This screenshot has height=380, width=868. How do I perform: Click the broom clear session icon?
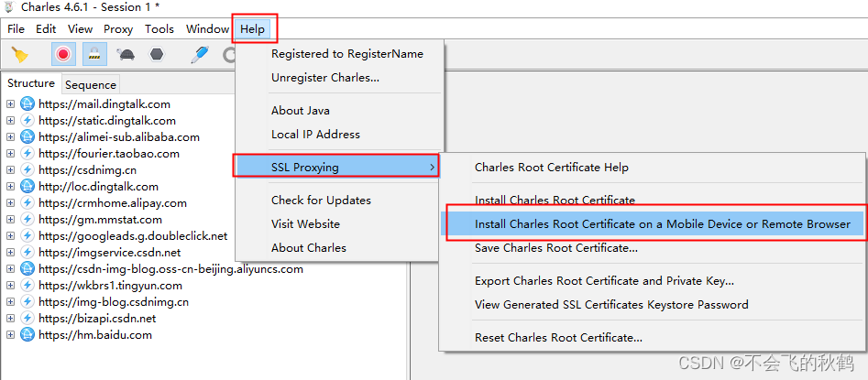click(x=19, y=54)
